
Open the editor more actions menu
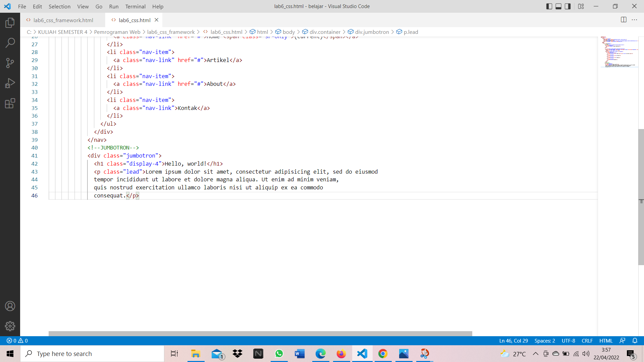pyautogui.click(x=635, y=20)
